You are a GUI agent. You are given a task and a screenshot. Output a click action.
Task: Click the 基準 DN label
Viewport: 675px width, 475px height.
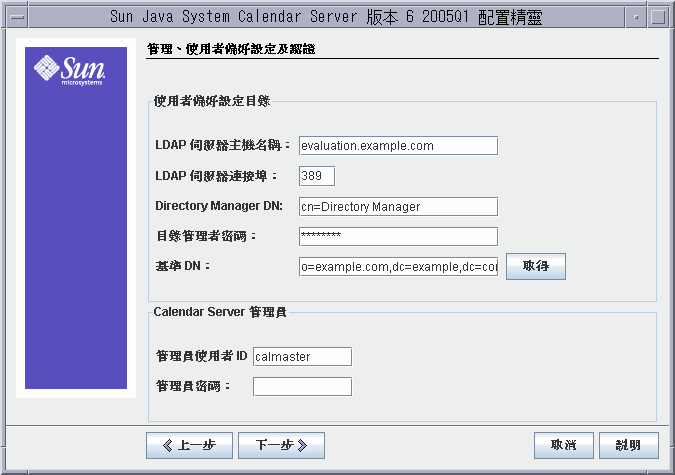pos(183,266)
